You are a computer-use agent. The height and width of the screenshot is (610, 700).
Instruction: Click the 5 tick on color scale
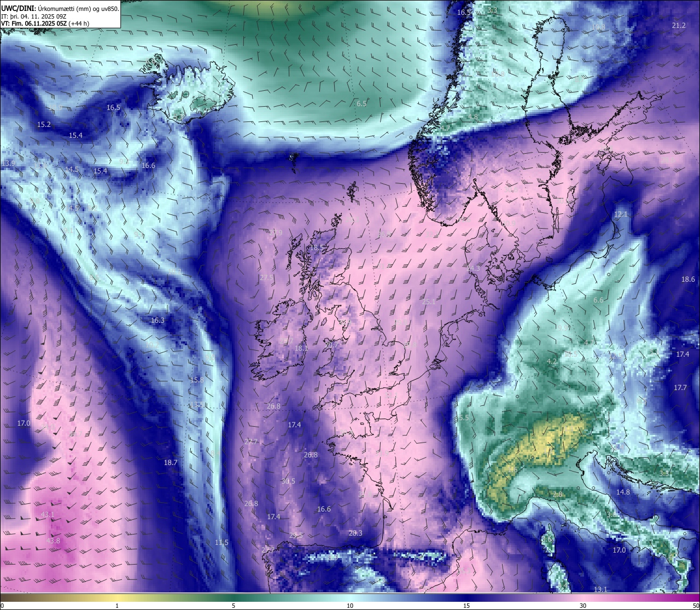pyautogui.click(x=234, y=606)
